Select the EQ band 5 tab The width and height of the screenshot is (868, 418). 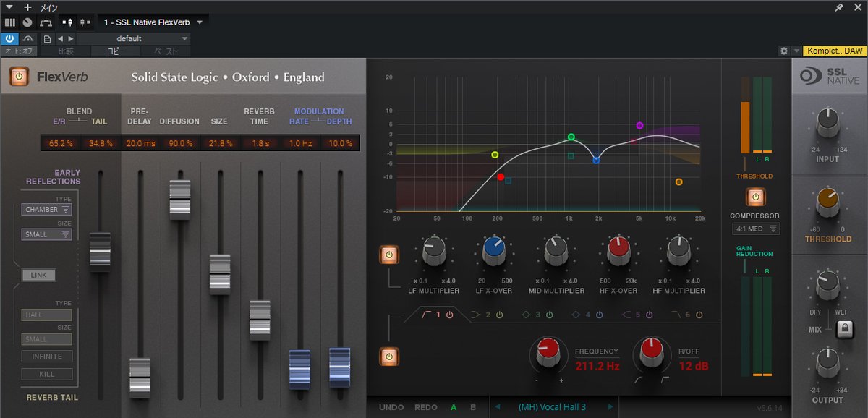point(637,315)
